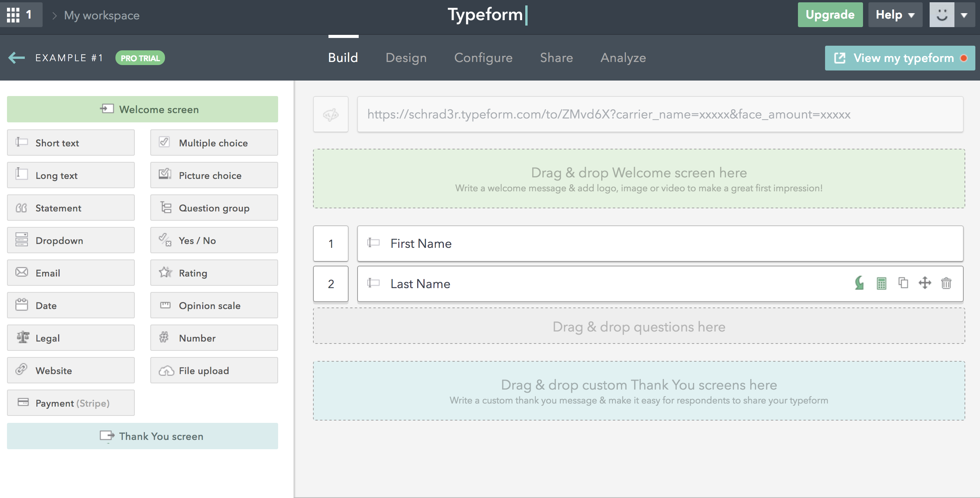
Task: Click the Payment (Stripe) label
Action: coord(72,403)
